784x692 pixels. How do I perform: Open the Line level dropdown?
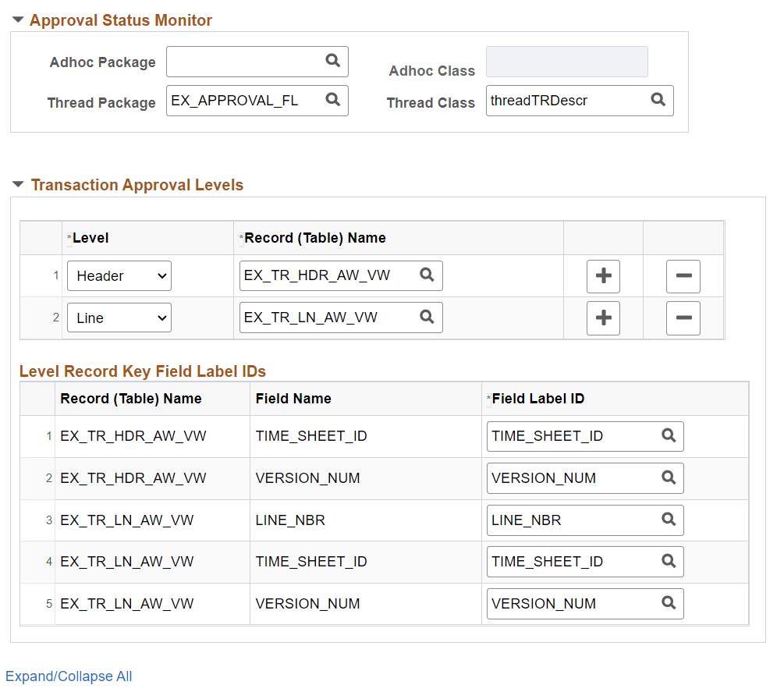(x=119, y=318)
